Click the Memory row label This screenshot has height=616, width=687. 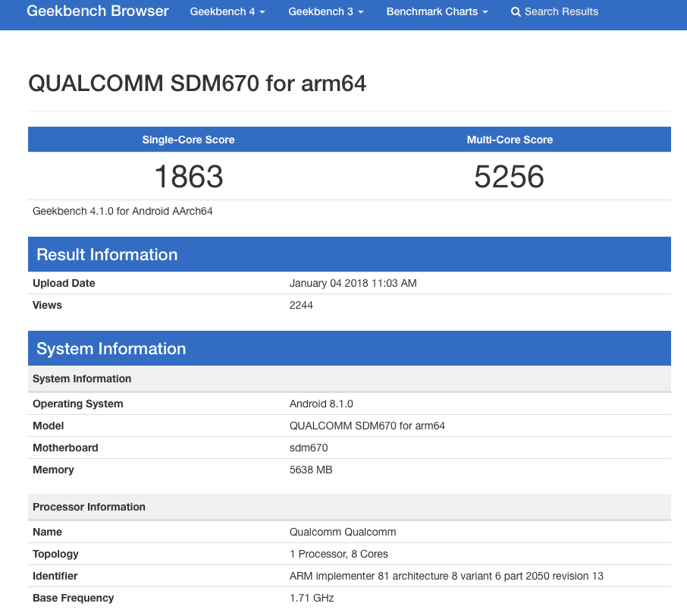tap(53, 470)
